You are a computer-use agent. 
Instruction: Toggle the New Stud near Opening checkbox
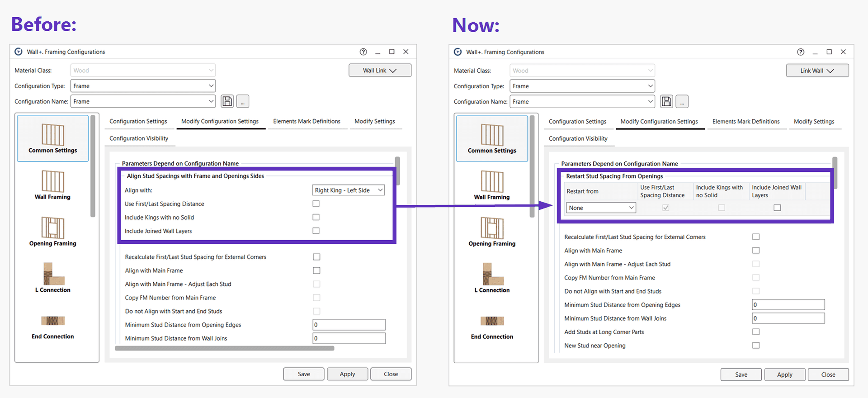tap(756, 346)
